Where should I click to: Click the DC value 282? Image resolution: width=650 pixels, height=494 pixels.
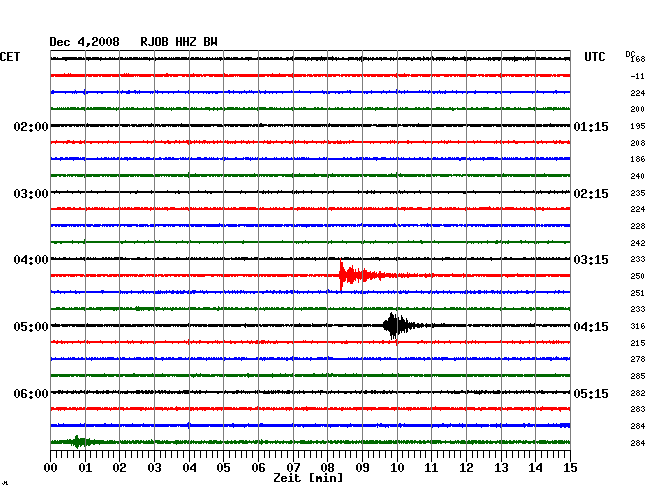[x=638, y=393]
